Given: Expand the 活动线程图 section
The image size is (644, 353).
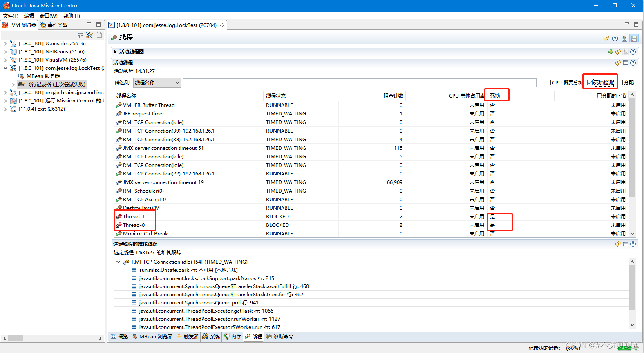Looking at the screenshot, I should coord(115,52).
